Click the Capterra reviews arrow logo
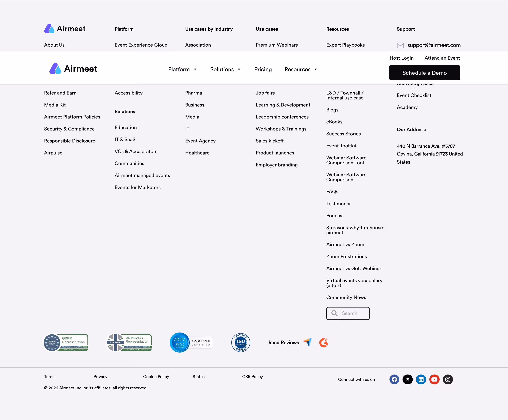508x420 pixels. (x=307, y=342)
